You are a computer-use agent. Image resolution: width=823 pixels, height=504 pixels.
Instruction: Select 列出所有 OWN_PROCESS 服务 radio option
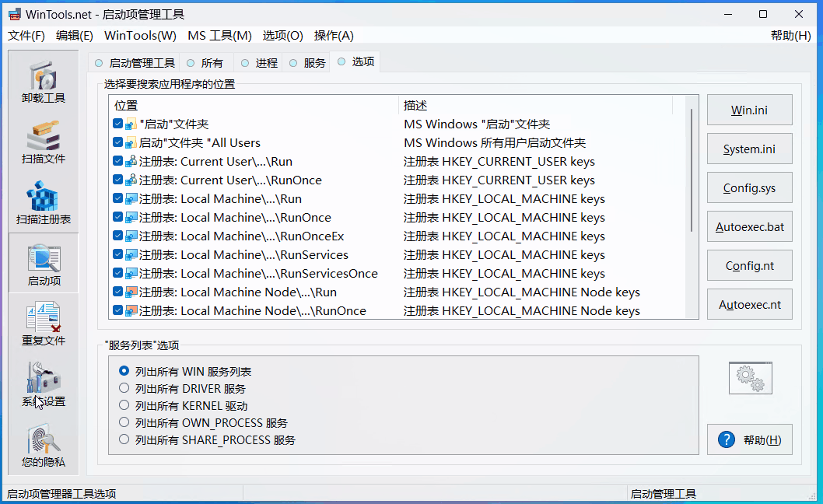click(124, 422)
